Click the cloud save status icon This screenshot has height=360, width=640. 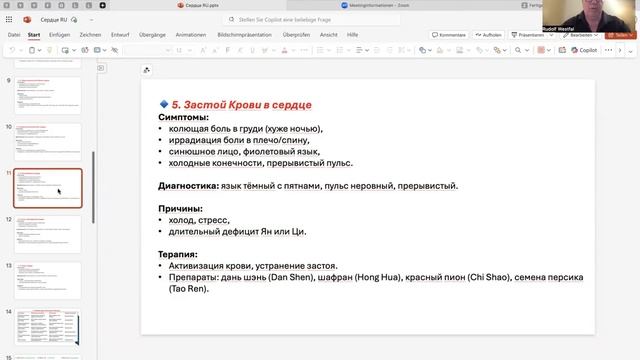pyautogui.click(x=74, y=20)
